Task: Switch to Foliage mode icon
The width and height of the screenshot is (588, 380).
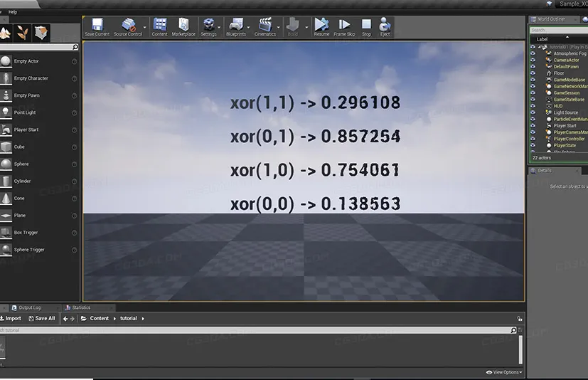Action: click(22, 33)
